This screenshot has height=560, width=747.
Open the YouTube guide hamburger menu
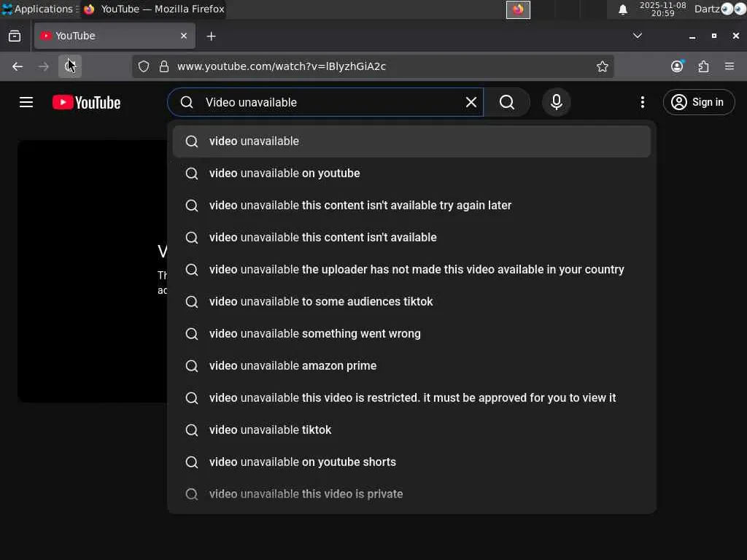tap(26, 103)
